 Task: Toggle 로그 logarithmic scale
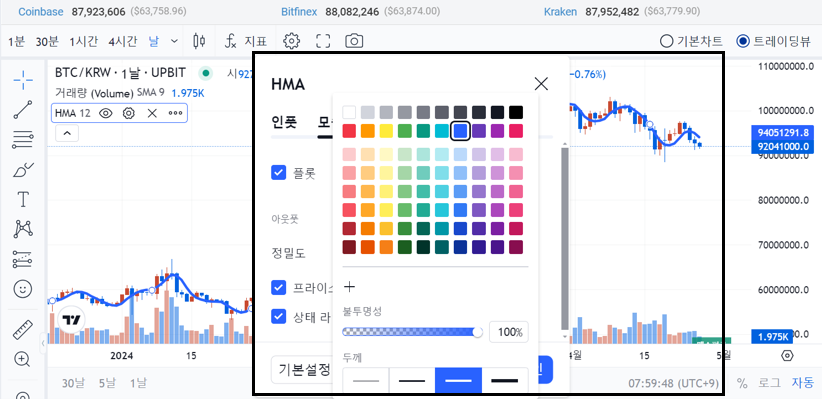coord(770,383)
